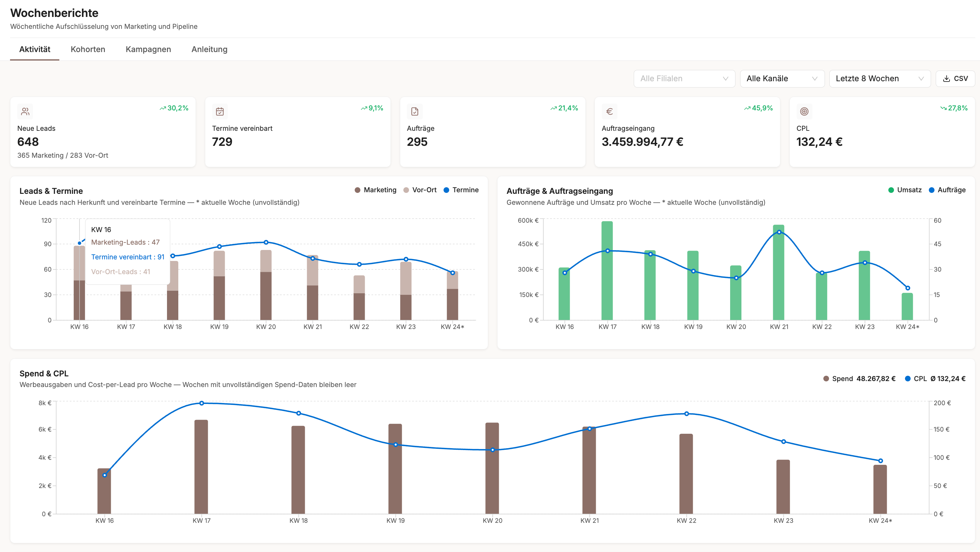Open the Letzte 8 Wochen period dropdown
980x552 pixels.
(880, 79)
